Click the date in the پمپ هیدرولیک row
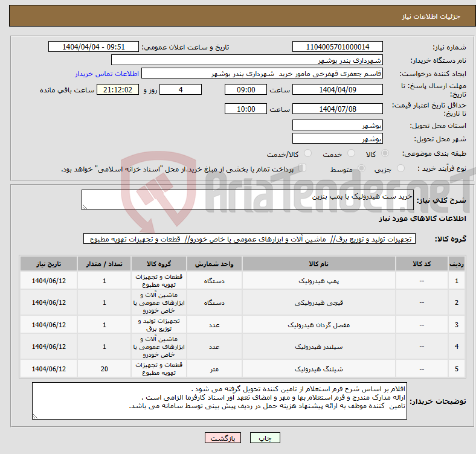Screen dimensions: 476x454 [x=48, y=281]
